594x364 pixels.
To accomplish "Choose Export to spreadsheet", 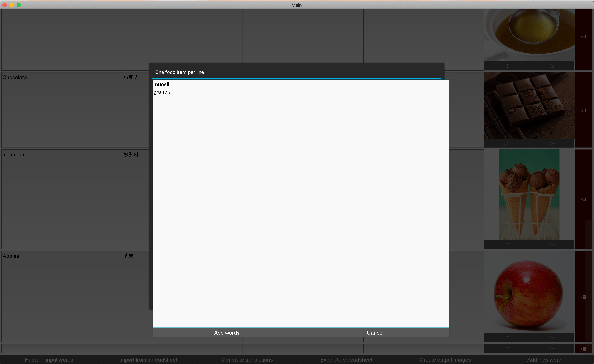I will coord(346,359).
